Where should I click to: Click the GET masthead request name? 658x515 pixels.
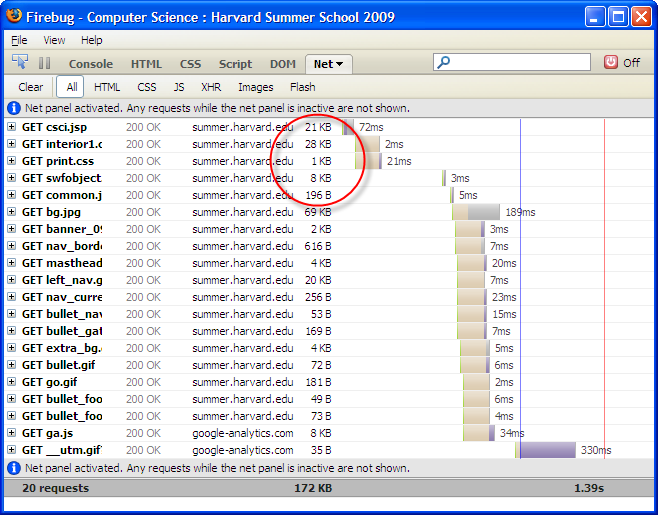coord(62,263)
